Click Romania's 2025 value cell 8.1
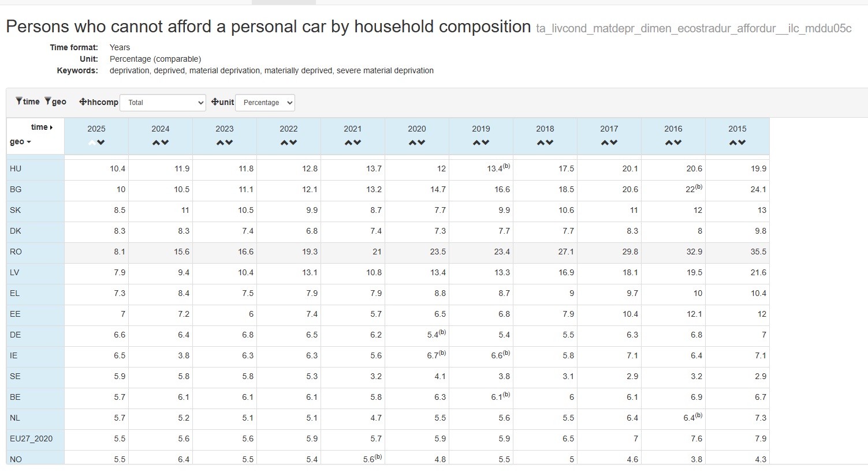 pos(96,252)
